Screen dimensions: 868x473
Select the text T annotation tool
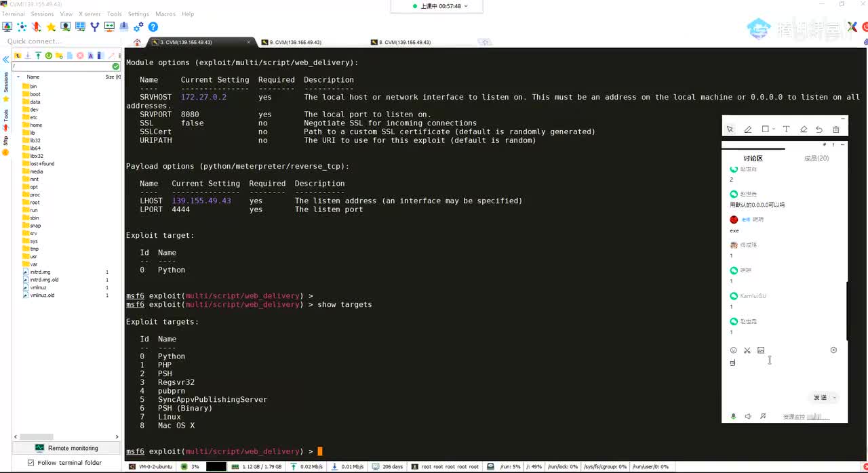786,129
